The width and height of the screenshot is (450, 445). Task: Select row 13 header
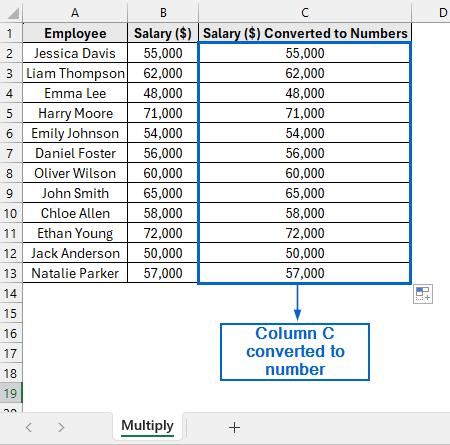click(11, 273)
